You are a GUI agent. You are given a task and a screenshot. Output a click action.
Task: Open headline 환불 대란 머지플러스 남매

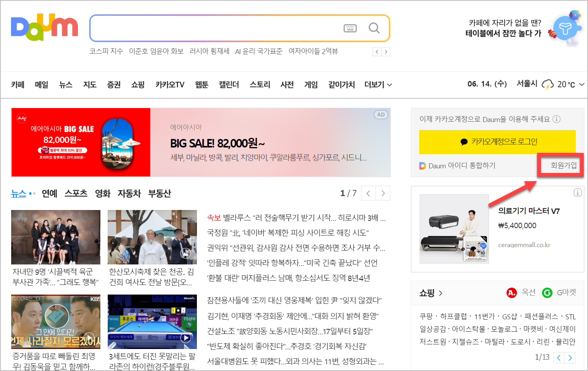[288, 278]
